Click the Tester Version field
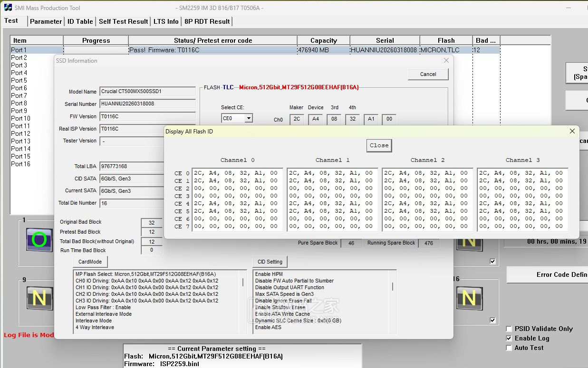The width and height of the screenshot is (588, 368). (x=132, y=141)
